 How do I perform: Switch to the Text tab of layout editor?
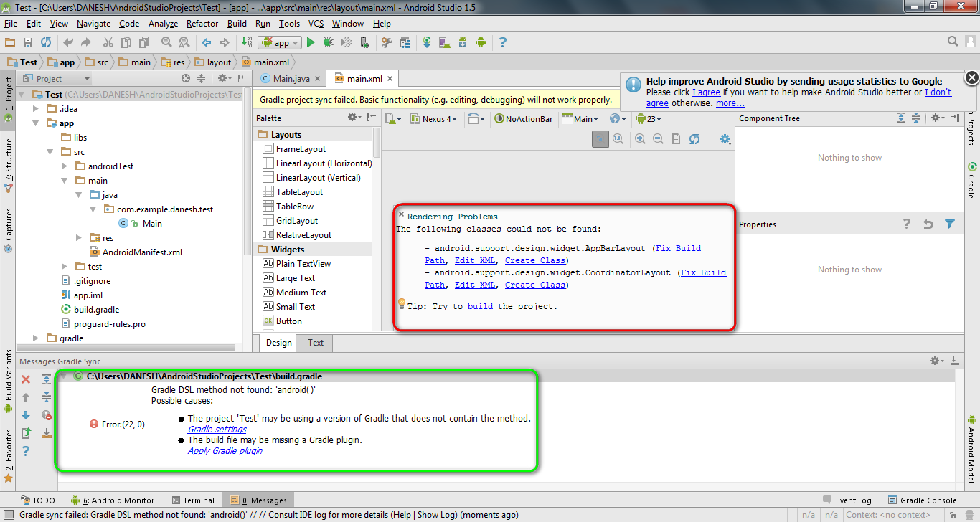(316, 343)
